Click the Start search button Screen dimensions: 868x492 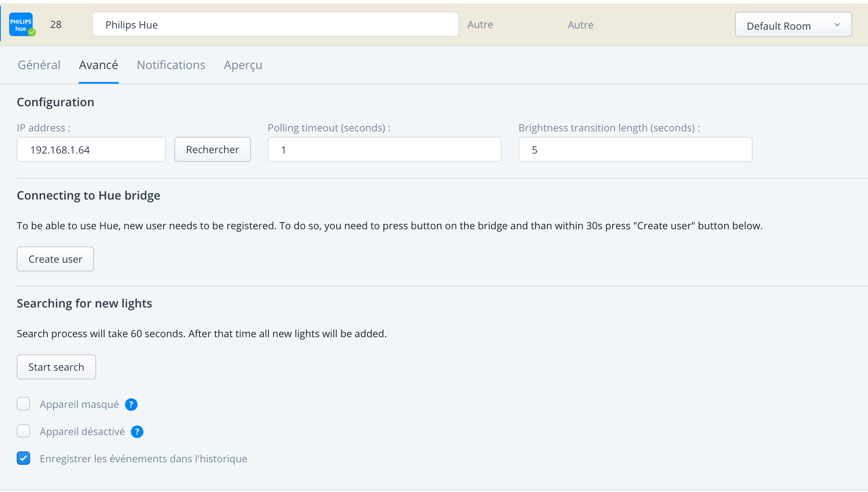(56, 367)
